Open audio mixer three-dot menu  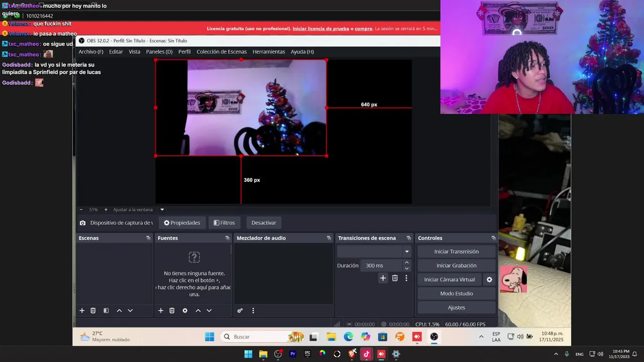coord(253,311)
